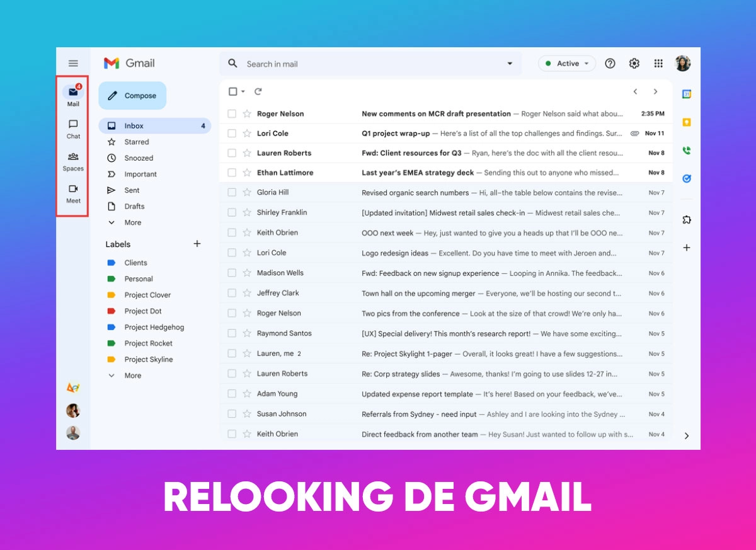This screenshot has height=550, width=756.
Task: Toggle the select-all checkbox
Action: 232,91
